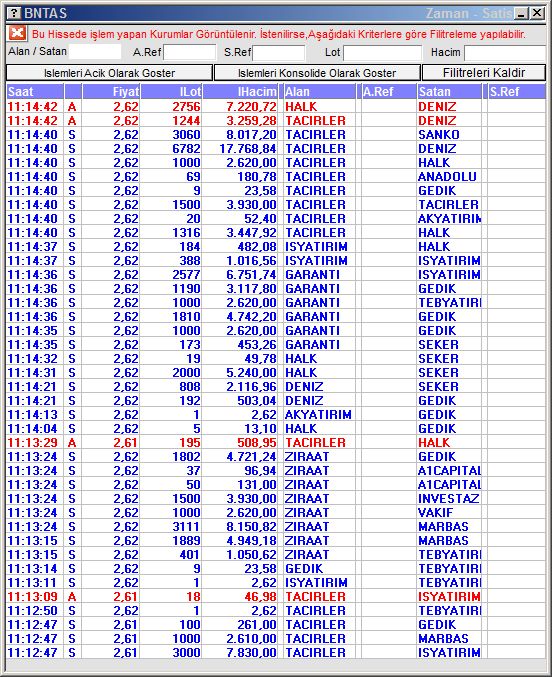The image size is (552, 677).
Task: Select volume 503,04 cell
Action: coord(240,400)
